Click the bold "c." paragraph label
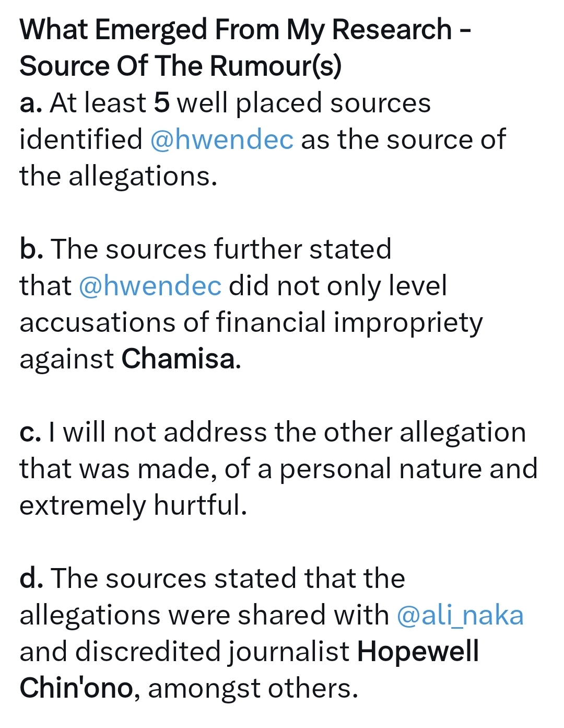 [30, 432]
